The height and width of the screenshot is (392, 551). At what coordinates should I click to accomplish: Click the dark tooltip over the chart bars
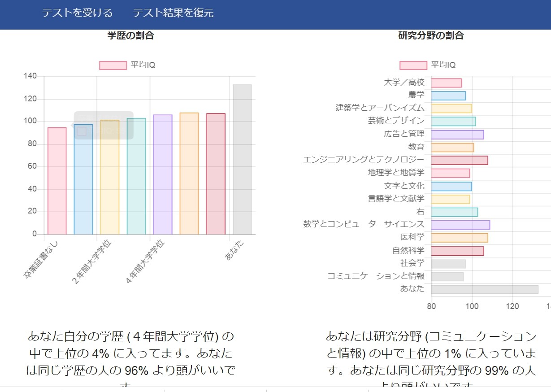coord(104,125)
